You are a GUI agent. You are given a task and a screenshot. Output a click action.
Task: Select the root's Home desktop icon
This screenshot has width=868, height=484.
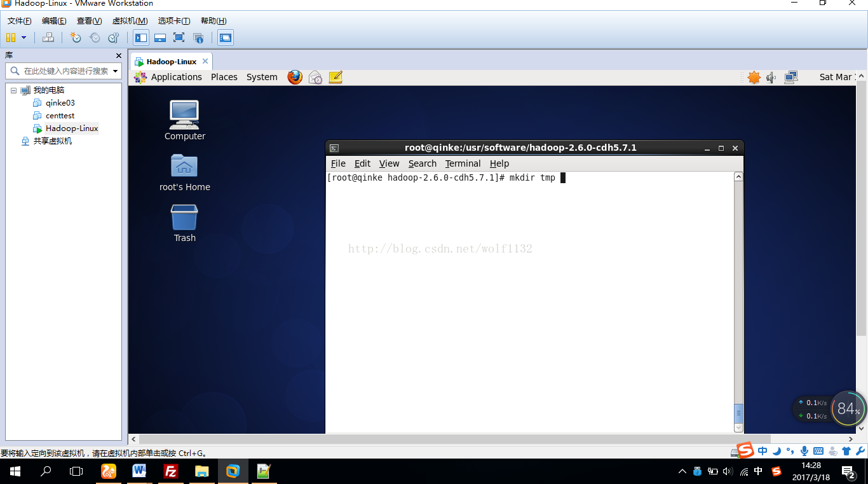coord(185,172)
